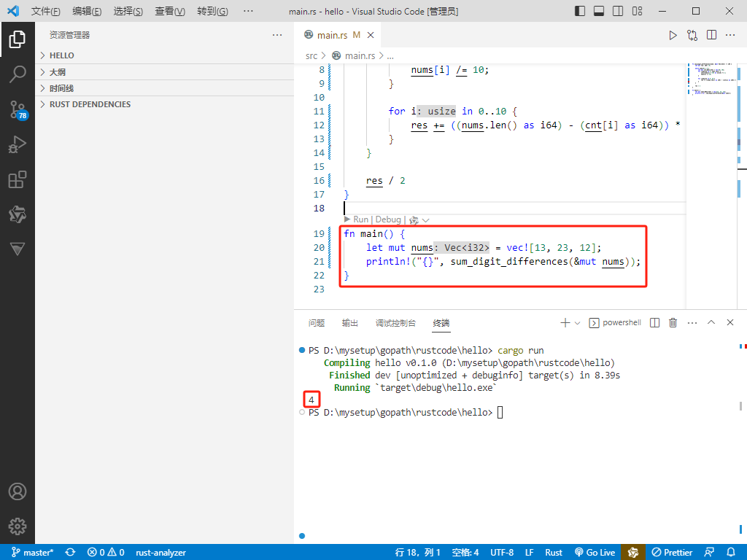Screen dimensions: 747x560
Task: Open the Run and Debug view
Action: (18, 144)
